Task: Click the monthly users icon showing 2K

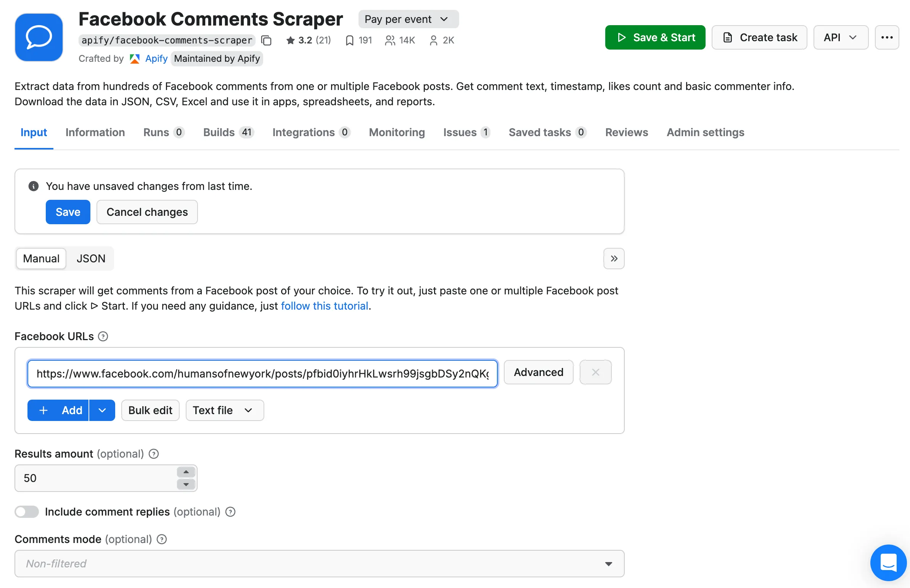Action: pyautogui.click(x=433, y=40)
